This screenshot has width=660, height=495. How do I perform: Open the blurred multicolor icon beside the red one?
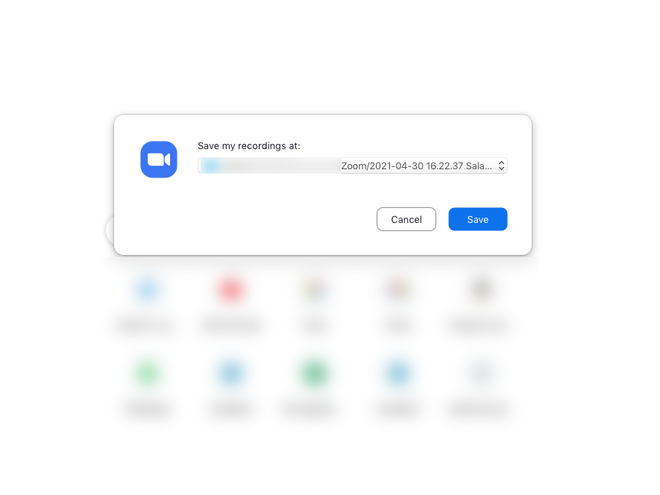pyautogui.click(x=314, y=290)
